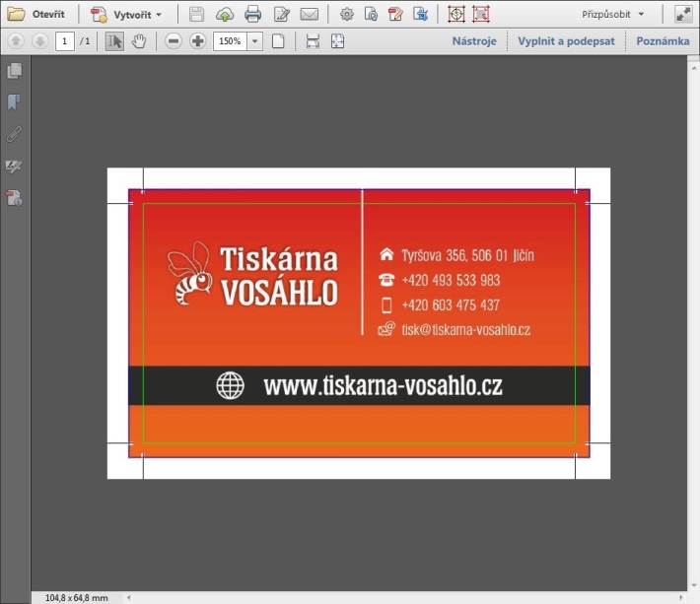Click the Tyršova 356 address line
700x604 pixels.
point(467,255)
